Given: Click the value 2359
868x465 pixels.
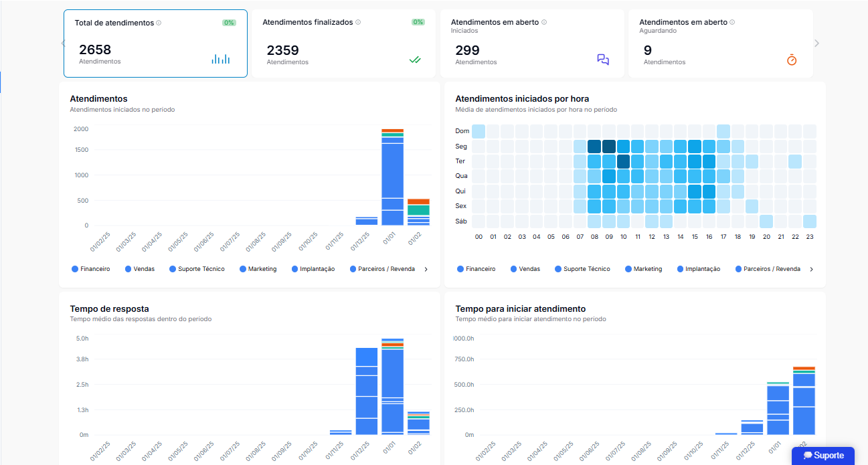Looking at the screenshot, I should 282,50.
